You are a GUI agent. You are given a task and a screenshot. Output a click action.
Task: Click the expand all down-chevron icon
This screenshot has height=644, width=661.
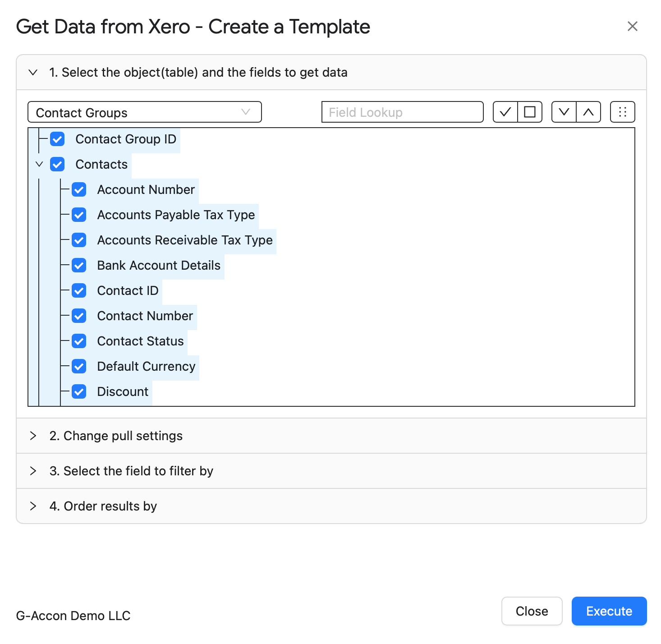pos(564,112)
